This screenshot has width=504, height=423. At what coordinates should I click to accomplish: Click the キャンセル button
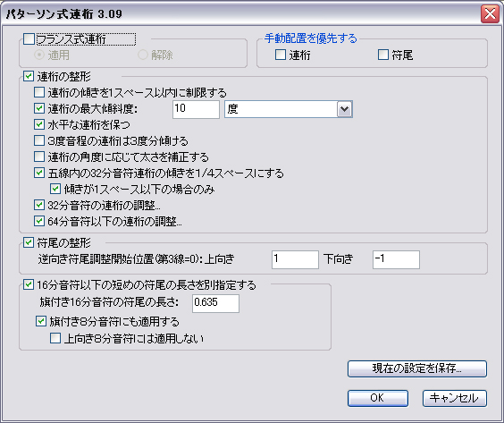[455, 398]
